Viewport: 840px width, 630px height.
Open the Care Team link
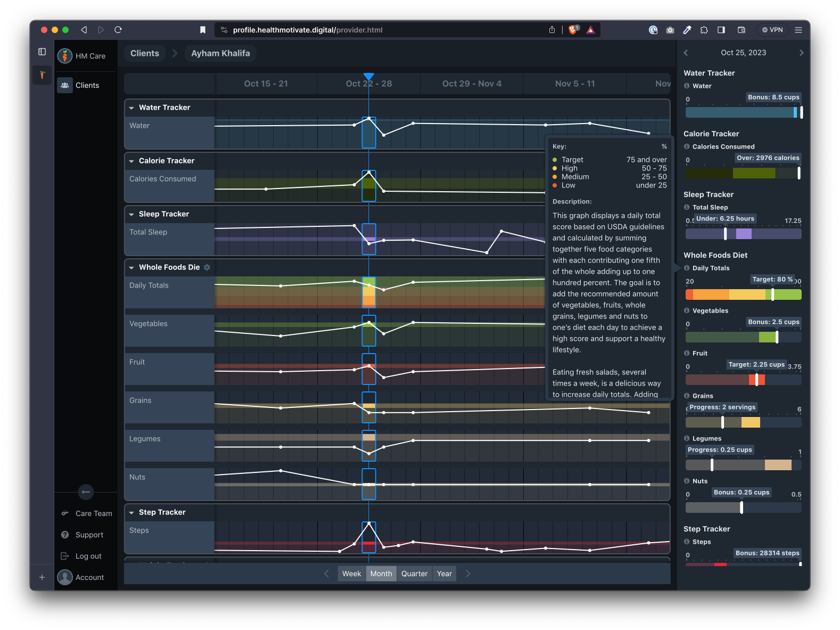[x=94, y=513]
